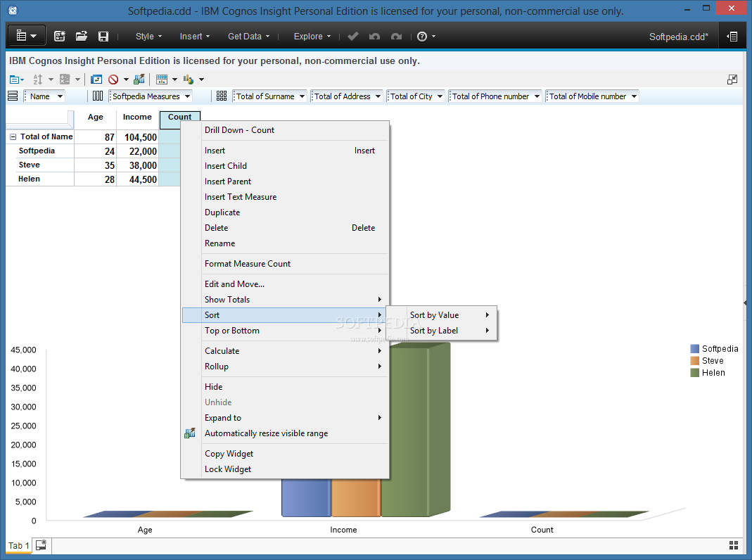The width and height of the screenshot is (752, 560).
Task: Open Sort by Value submenu
Action: click(x=442, y=315)
